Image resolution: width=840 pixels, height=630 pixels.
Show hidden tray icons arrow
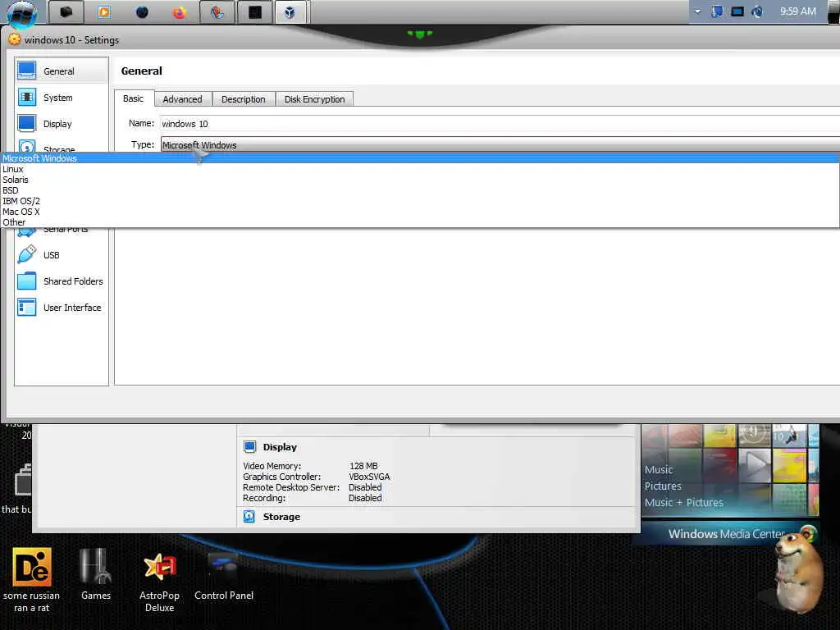697,11
